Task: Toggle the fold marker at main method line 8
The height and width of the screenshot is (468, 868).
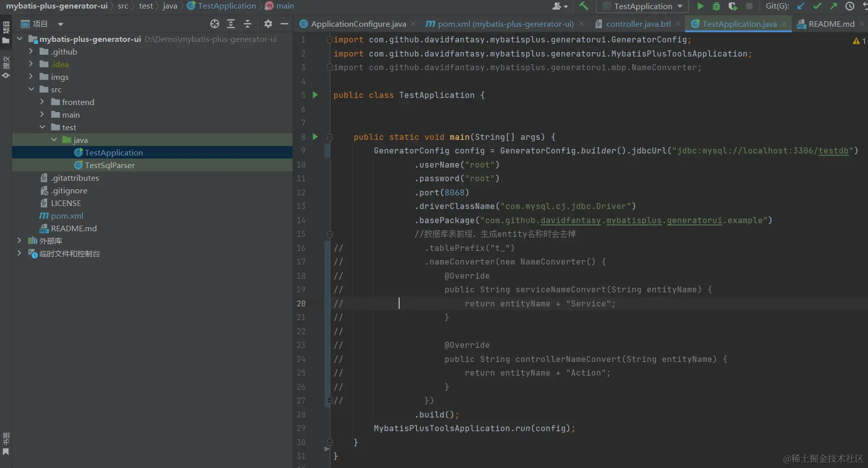Action: [330, 137]
